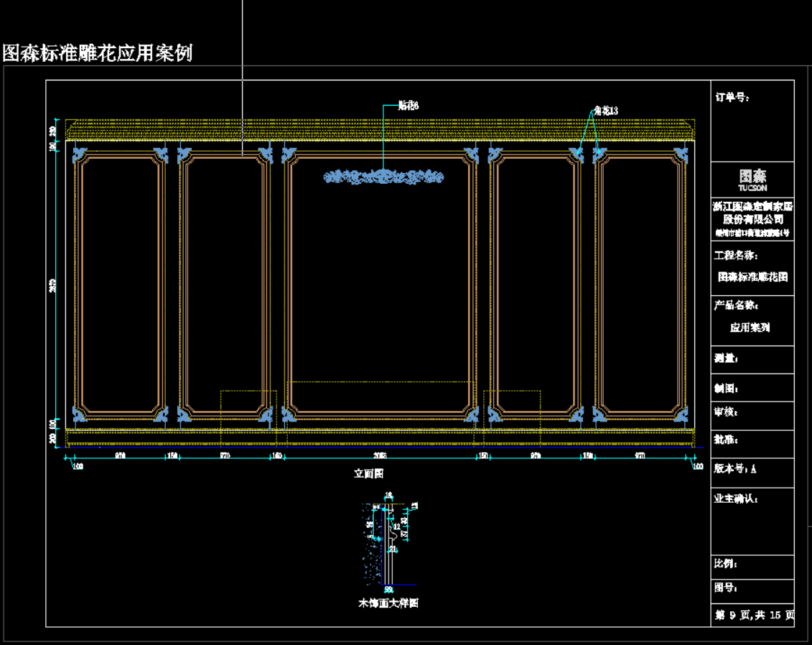Click the 立面图 caption under the elevation

click(368, 474)
